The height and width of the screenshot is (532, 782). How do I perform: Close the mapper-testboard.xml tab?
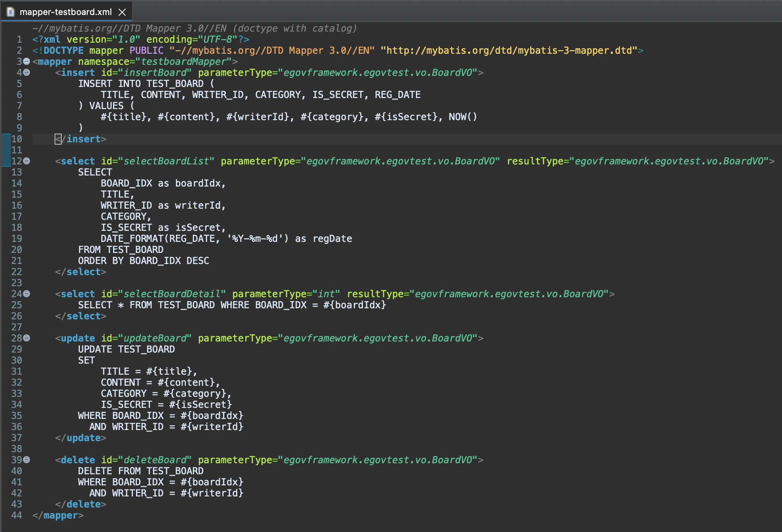coord(122,12)
